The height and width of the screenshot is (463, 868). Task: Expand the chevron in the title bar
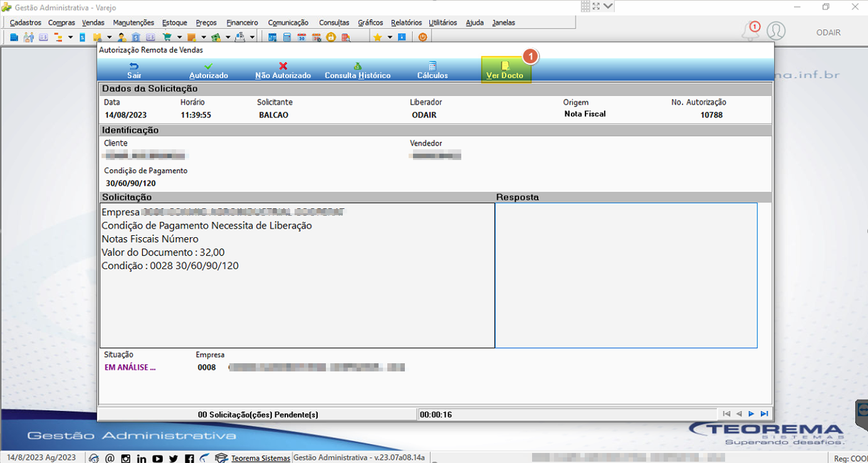point(608,6)
